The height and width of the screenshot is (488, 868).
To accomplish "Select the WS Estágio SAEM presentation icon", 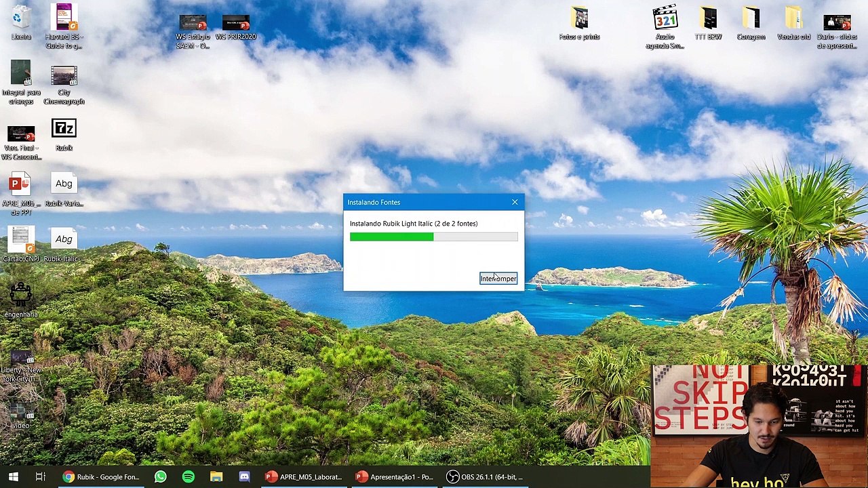I will (193, 31).
